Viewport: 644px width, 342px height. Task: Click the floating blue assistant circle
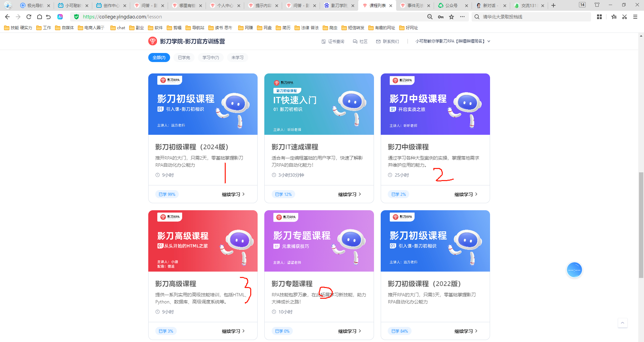[x=574, y=270]
